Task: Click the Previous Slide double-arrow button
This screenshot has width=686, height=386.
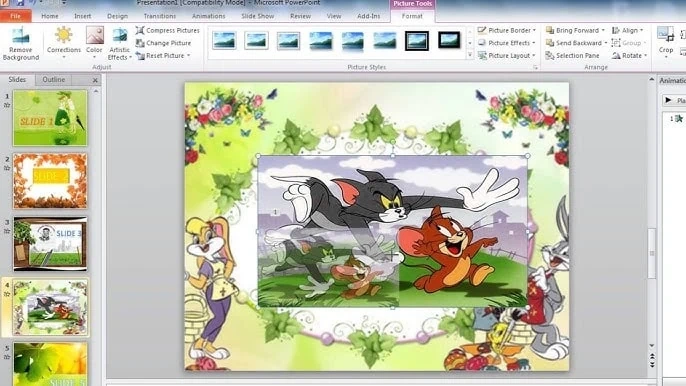Action: [x=652, y=357]
